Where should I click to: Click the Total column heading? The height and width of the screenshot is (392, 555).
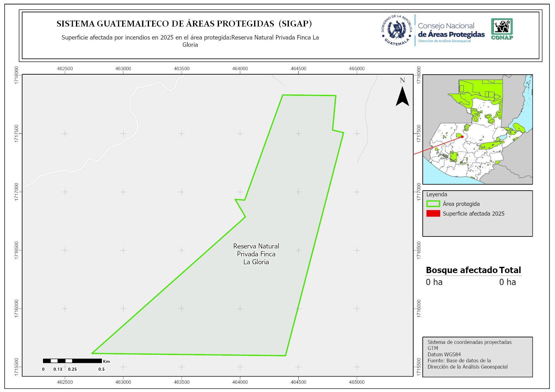(510, 270)
